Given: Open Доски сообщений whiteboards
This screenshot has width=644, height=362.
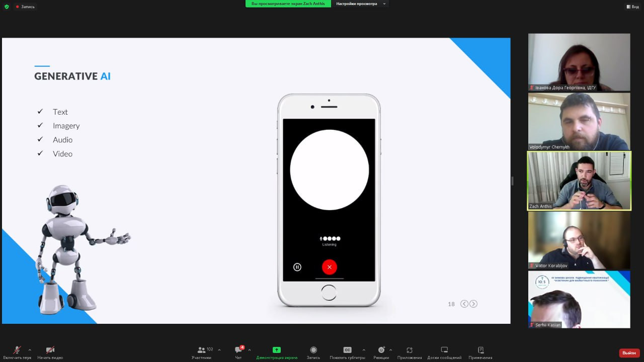Looking at the screenshot, I should (x=444, y=352).
